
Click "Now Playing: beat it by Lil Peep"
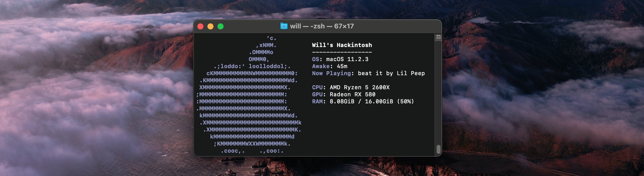[368, 73]
